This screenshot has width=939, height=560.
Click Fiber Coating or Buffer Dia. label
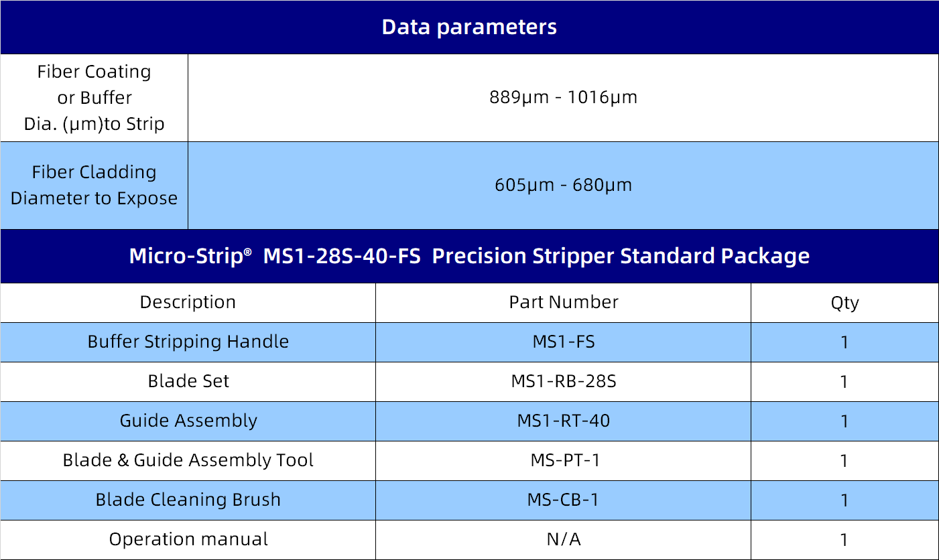pos(94,98)
